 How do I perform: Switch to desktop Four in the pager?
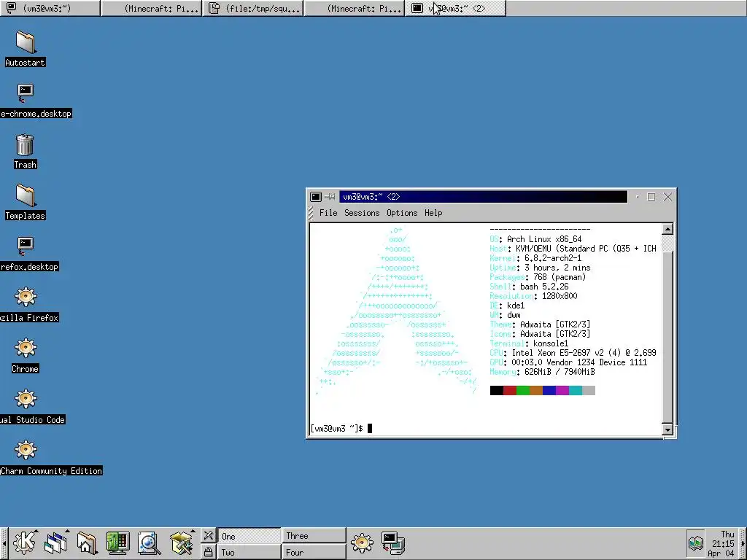314,553
